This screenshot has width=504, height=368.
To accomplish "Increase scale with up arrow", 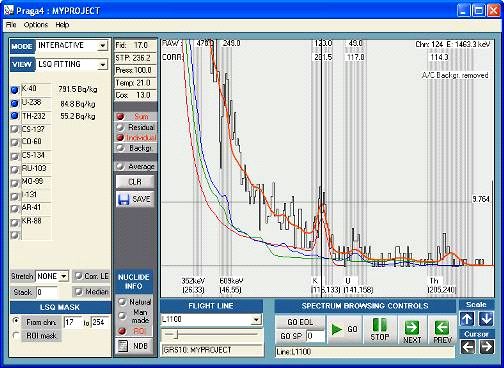I will (467, 319).
